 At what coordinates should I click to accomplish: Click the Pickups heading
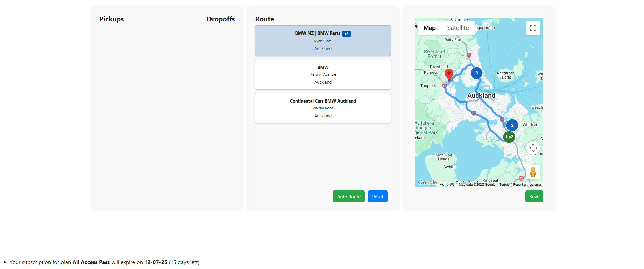pyautogui.click(x=112, y=19)
